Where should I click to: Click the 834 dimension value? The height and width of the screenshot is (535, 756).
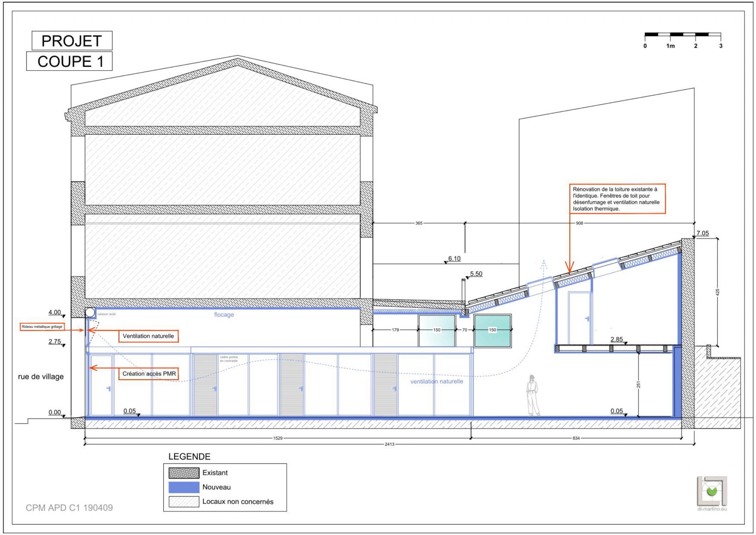click(576, 438)
